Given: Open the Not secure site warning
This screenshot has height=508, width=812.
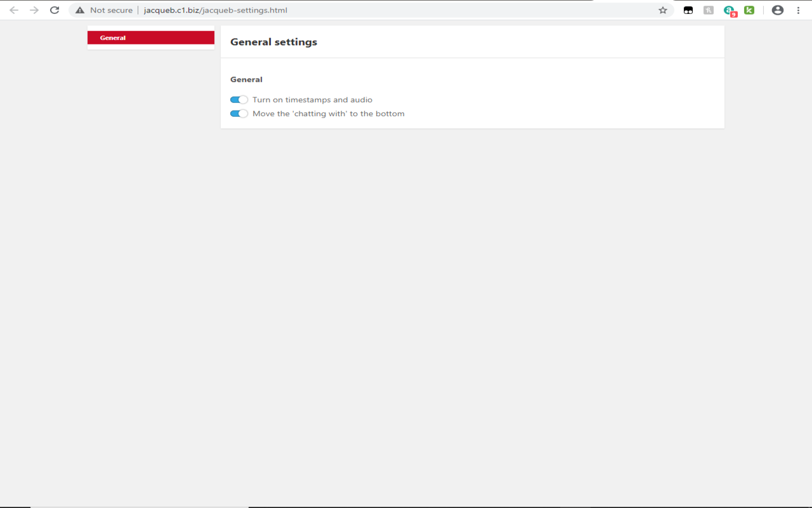Looking at the screenshot, I should click(x=104, y=10).
